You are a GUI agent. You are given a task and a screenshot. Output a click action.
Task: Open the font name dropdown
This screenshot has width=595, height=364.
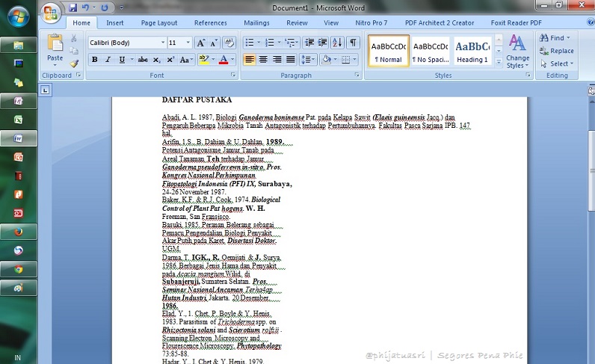[163, 43]
